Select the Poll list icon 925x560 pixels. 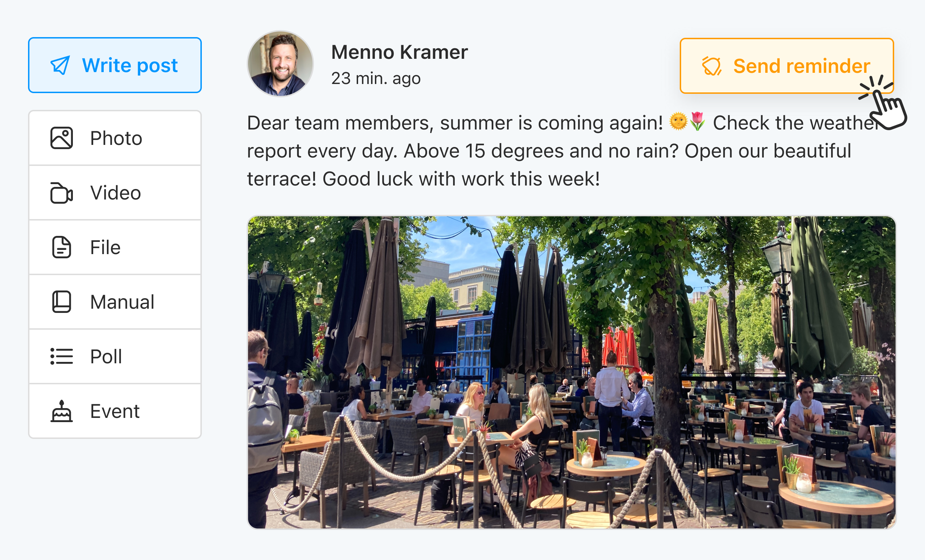61,357
